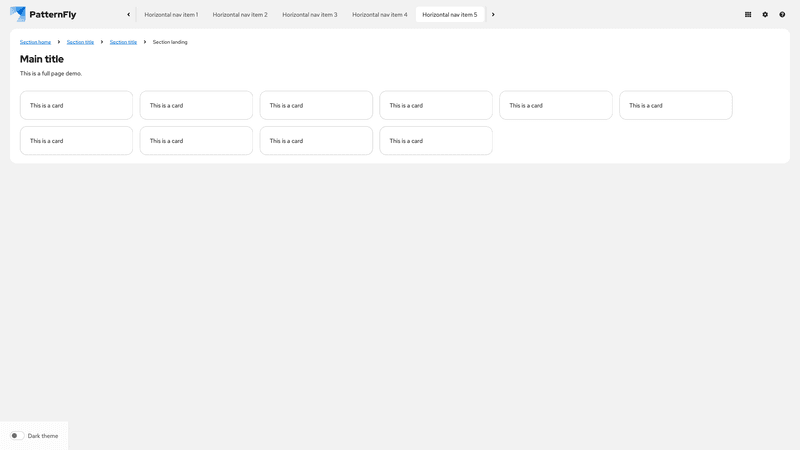The width and height of the screenshot is (800, 450).
Task: Click the first Section title breadcrumb
Action: [x=80, y=42]
